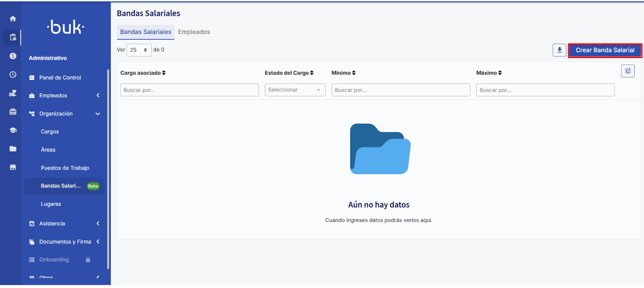The image size is (644, 288).
Task: Click the Crear Banda Salarial button
Action: [x=605, y=50]
